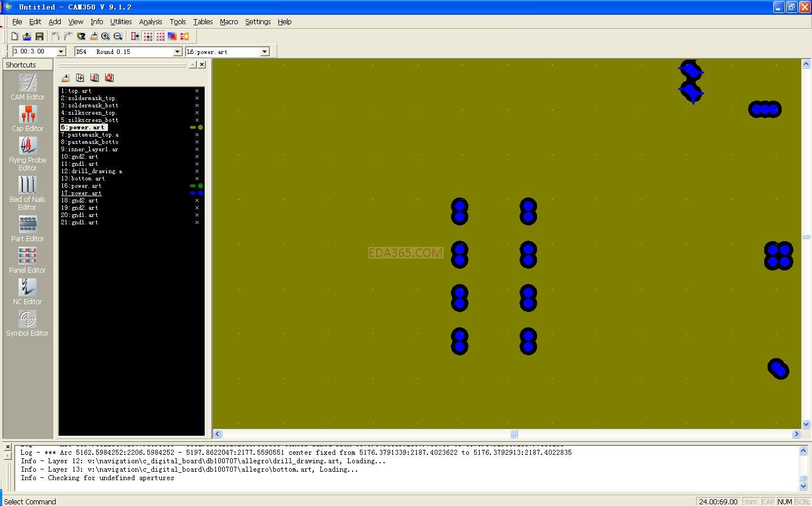Open the Utilities menu

click(x=121, y=22)
